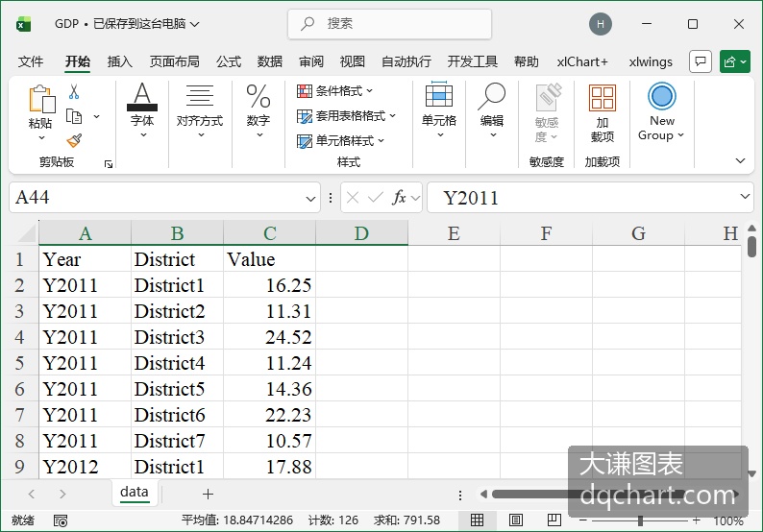
Task: Click the Excel app icon in title bar
Action: click(23, 24)
